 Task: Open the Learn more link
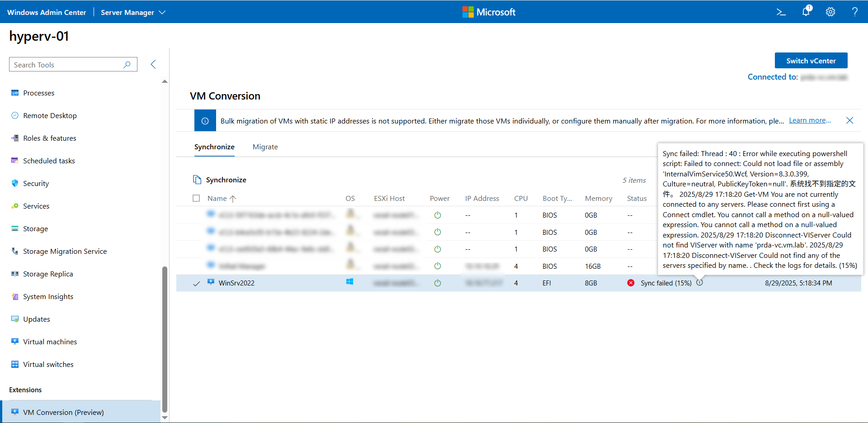pyautogui.click(x=810, y=120)
